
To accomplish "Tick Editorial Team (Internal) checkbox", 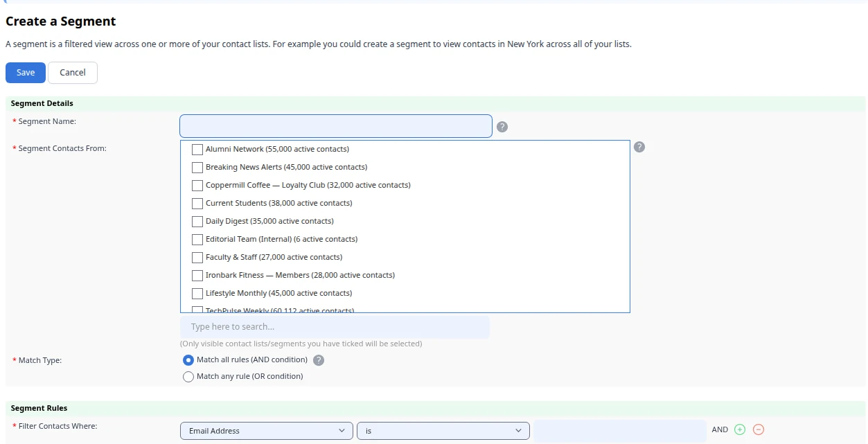I will 197,240.
